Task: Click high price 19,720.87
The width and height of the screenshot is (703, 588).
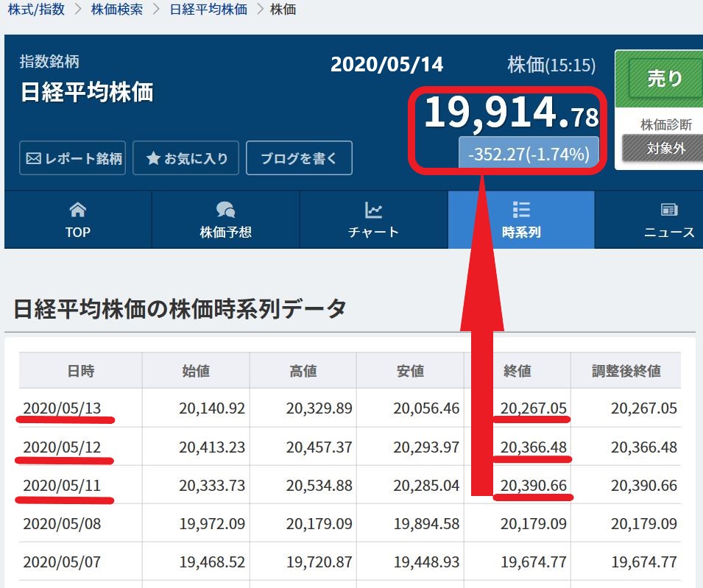Action: [319, 562]
